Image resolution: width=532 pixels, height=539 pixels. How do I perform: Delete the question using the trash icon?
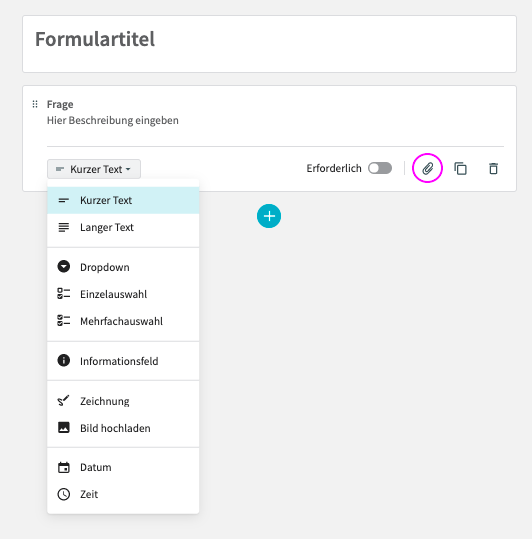tap(493, 168)
